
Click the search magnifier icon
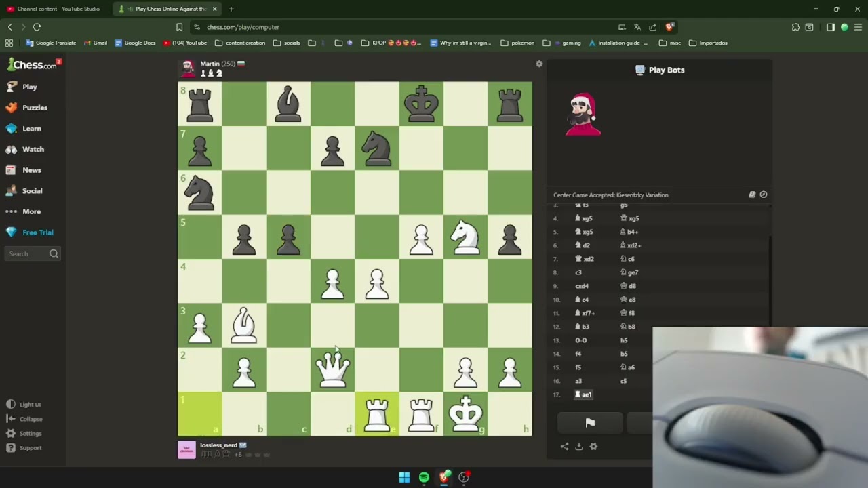click(x=54, y=253)
